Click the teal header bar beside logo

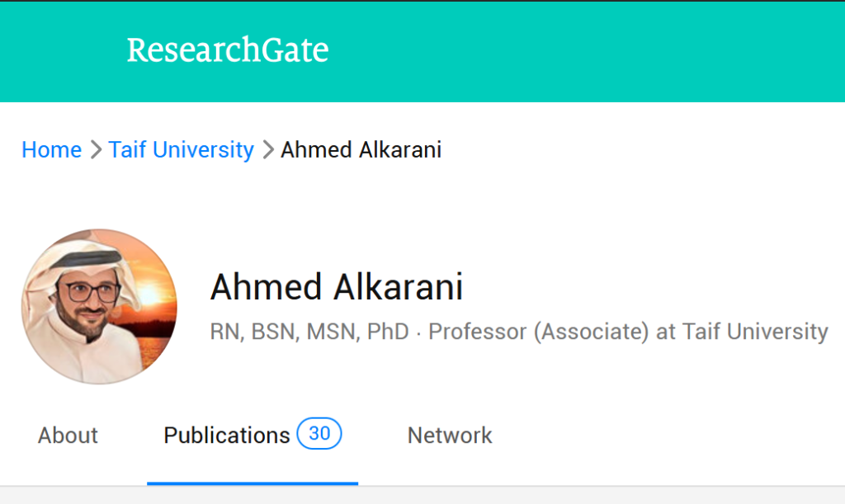(578, 50)
